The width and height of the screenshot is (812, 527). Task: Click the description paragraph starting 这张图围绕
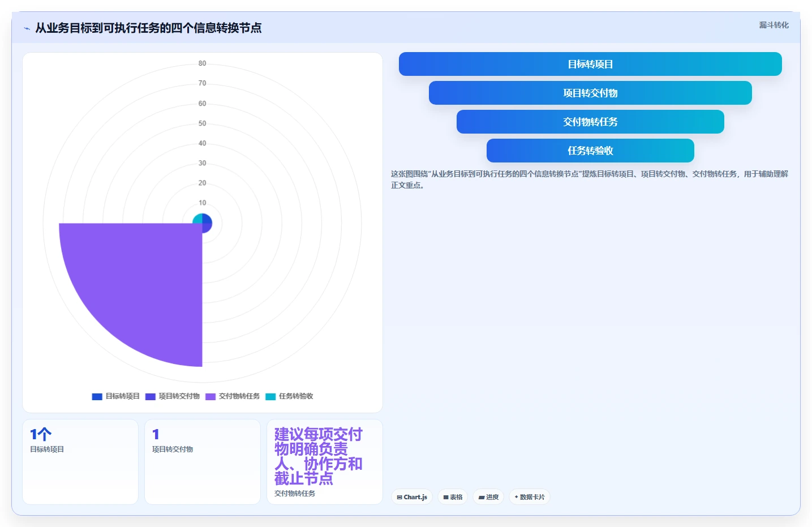point(590,179)
